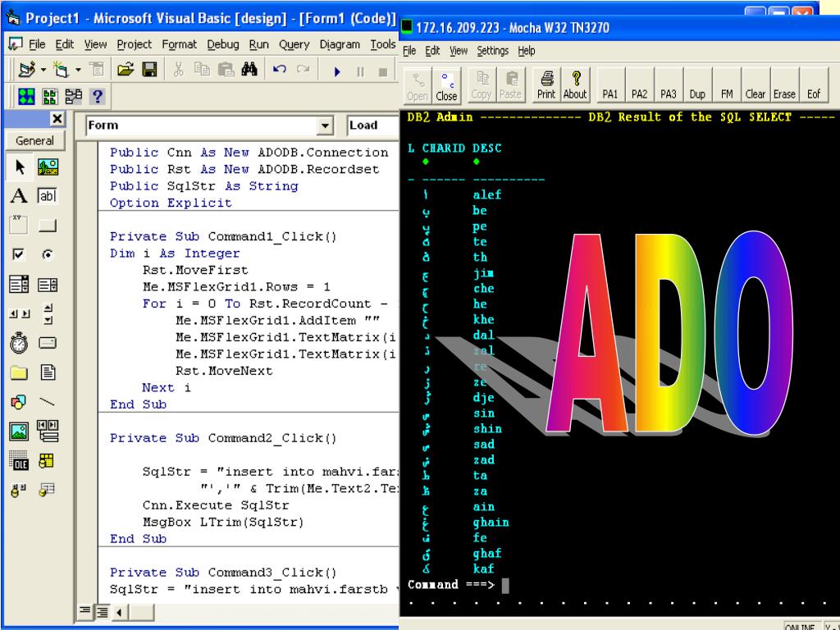Image resolution: width=840 pixels, height=630 pixels.
Task: Switch to Procedure View at the code window bottom
Action: coord(84,611)
